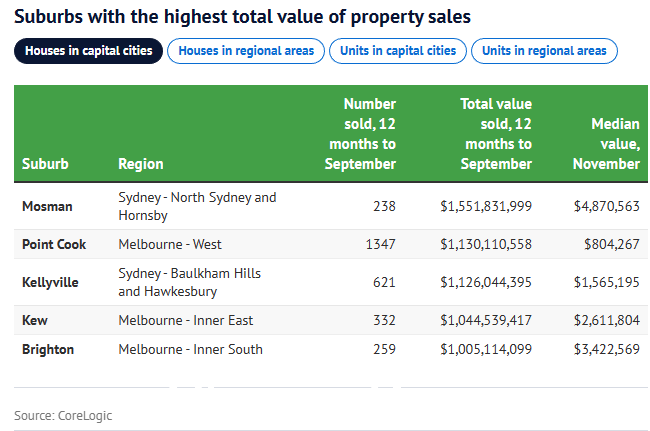Select the Kellyville suburb cell
The width and height of the screenshot is (650, 431).
click(50, 282)
